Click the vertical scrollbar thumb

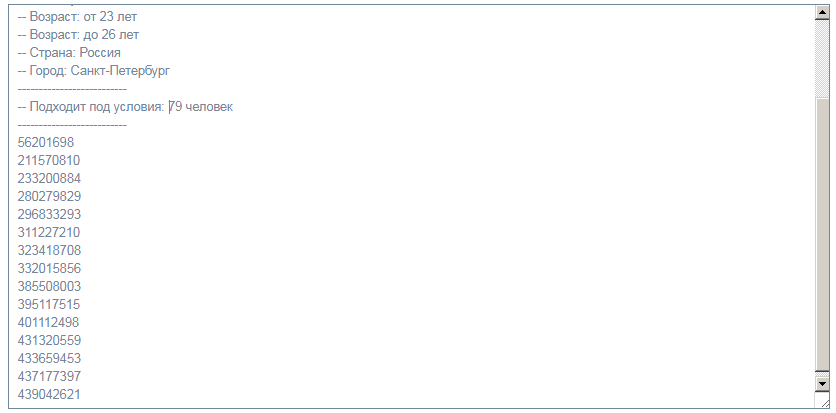tap(822, 234)
